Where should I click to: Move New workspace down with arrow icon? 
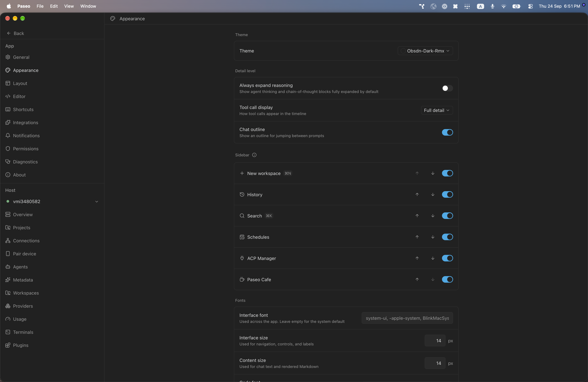433,173
